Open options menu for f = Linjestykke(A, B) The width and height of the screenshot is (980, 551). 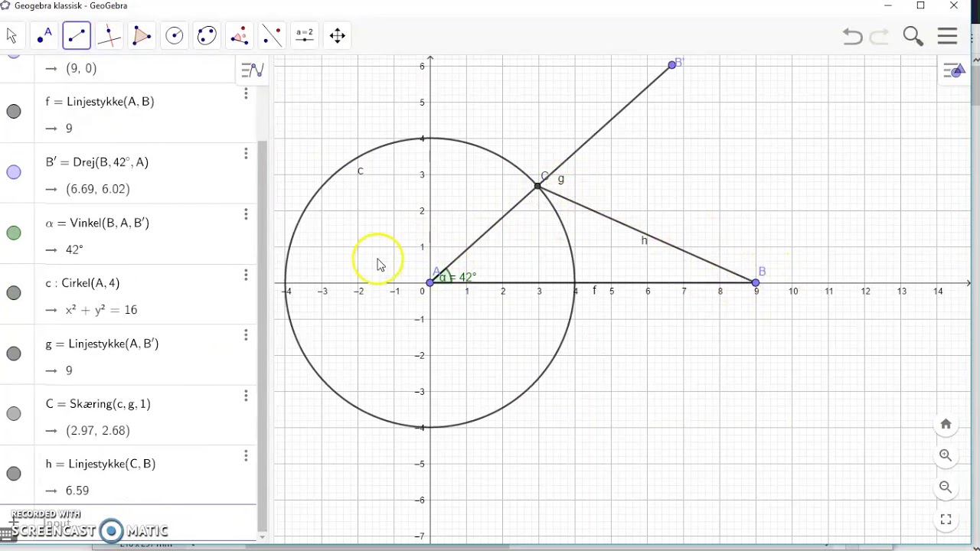(246, 94)
